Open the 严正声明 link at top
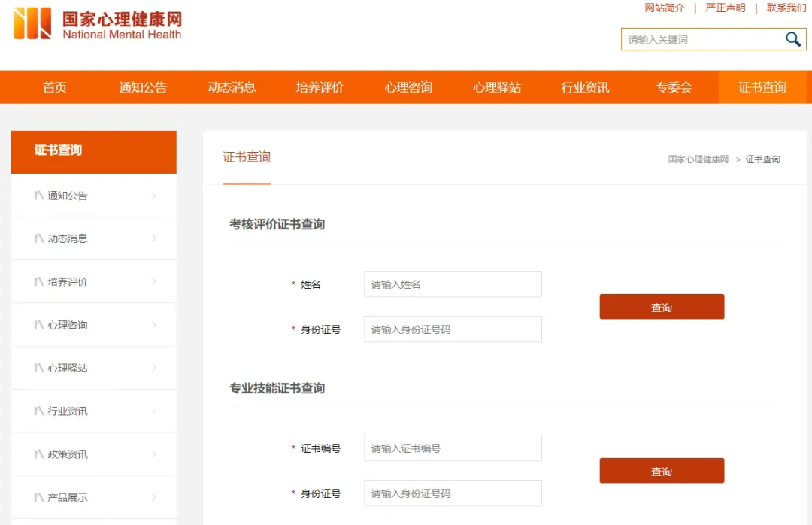Image resolution: width=812 pixels, height=525 pixels. (x=726, y=8)
